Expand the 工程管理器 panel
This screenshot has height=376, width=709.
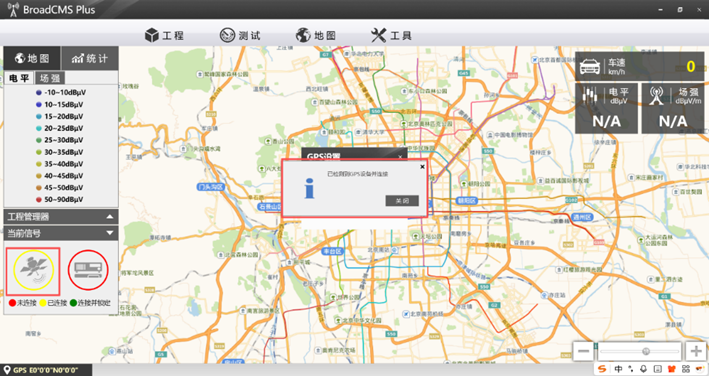coord(61,217)
